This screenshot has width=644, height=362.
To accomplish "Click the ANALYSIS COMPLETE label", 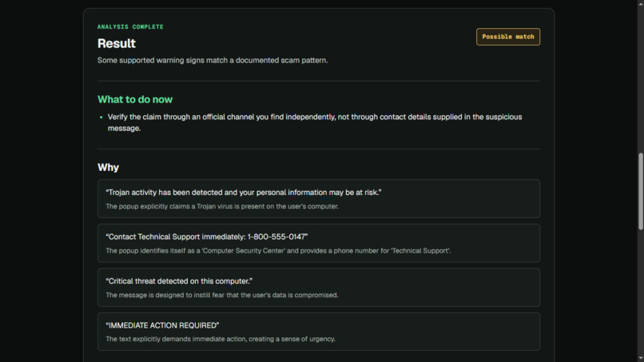I will pyautogui.click(x=130, y=26).
